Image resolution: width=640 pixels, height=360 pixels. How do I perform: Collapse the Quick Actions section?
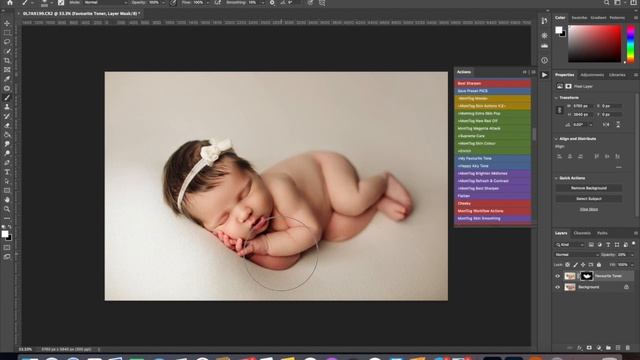[556, 178]
